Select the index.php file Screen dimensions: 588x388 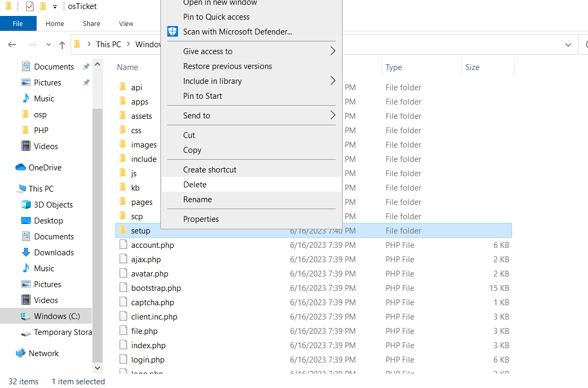(x=148, y=345)
